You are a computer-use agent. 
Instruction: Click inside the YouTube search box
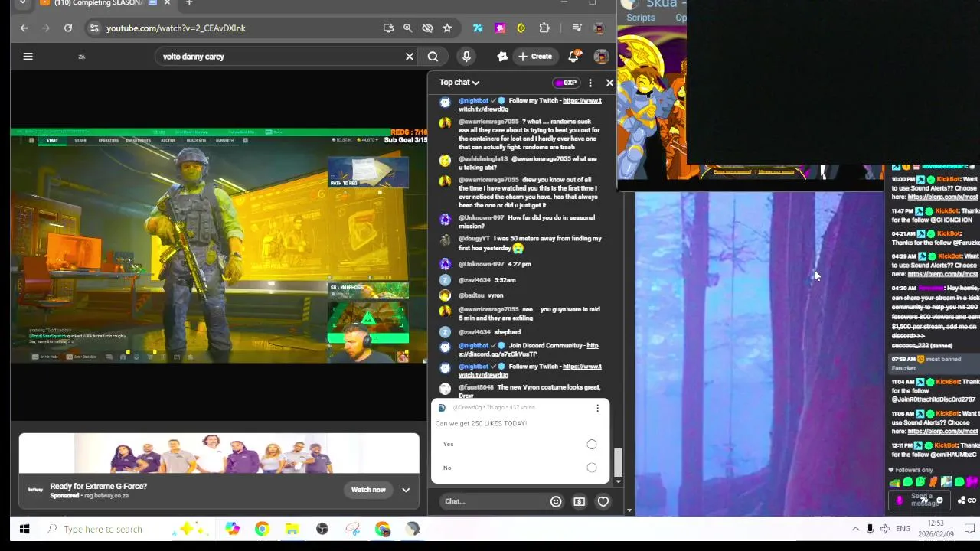pos(279,56)
